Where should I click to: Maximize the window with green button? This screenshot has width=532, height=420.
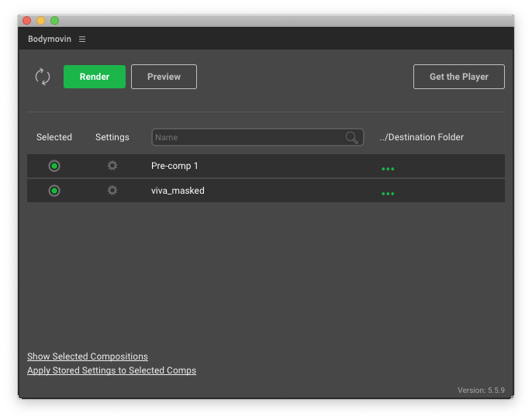pos(54,21)
